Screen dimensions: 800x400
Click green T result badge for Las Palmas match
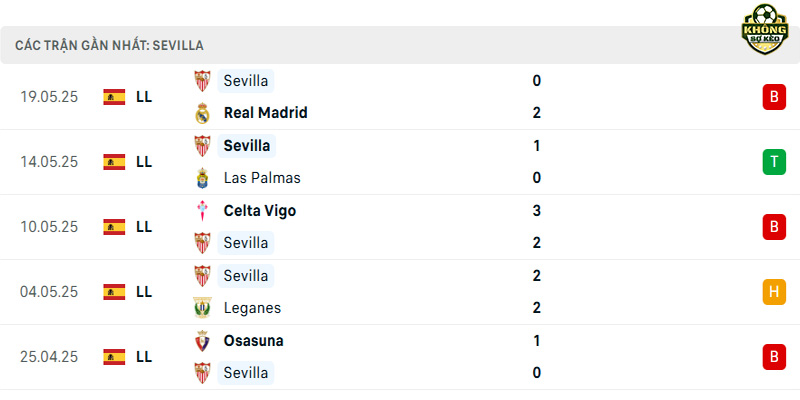[x=774, y=162]
